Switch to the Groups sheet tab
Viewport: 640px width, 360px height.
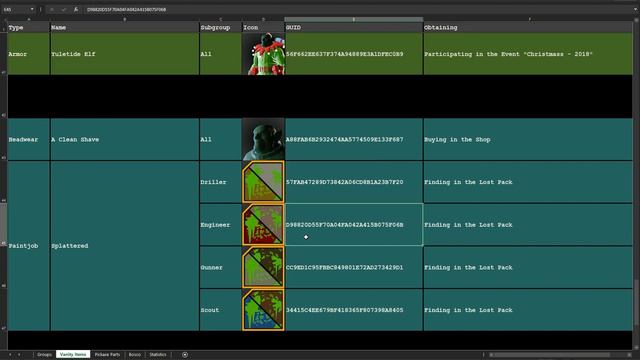(x=44, y=355)
